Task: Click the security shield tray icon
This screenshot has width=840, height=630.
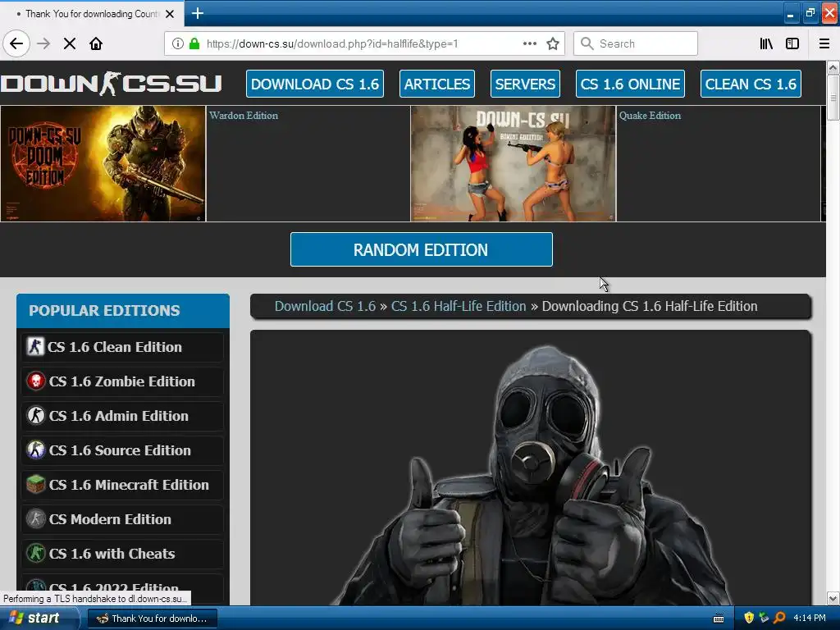Action: click(749, 618)
